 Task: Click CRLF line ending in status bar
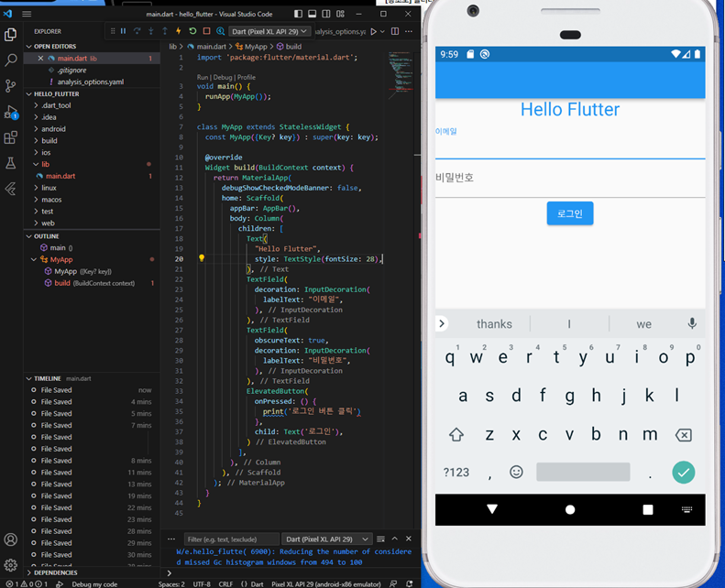pyautogui.click(x=225, y=583)
